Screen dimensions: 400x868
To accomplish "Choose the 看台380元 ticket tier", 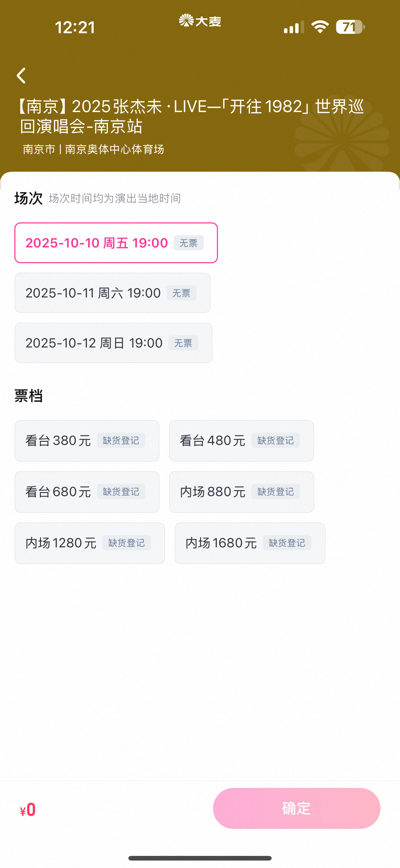I will [x=87, y=441].
